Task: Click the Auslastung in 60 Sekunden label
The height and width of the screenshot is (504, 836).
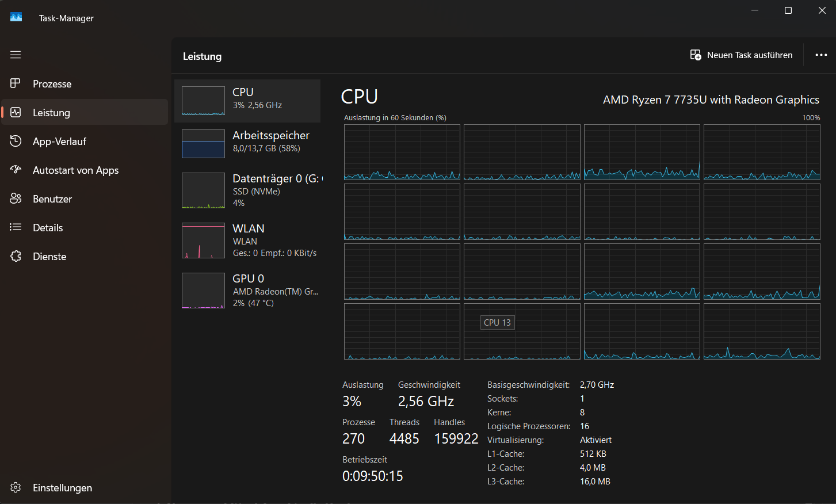Action: (x=395, y=117)
